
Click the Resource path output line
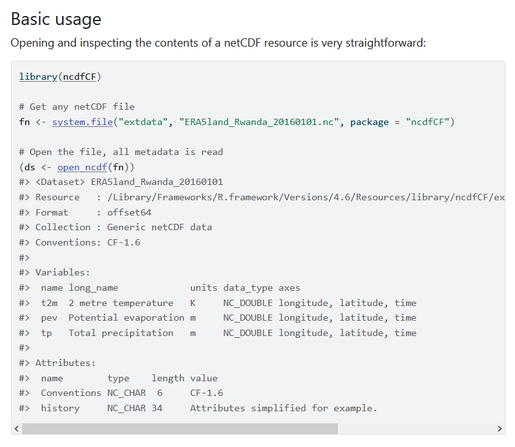262,197
